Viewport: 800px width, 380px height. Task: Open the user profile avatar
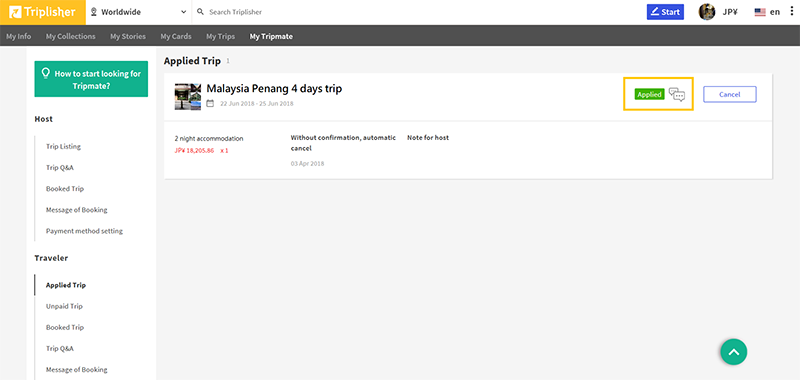tap(707, 12)
